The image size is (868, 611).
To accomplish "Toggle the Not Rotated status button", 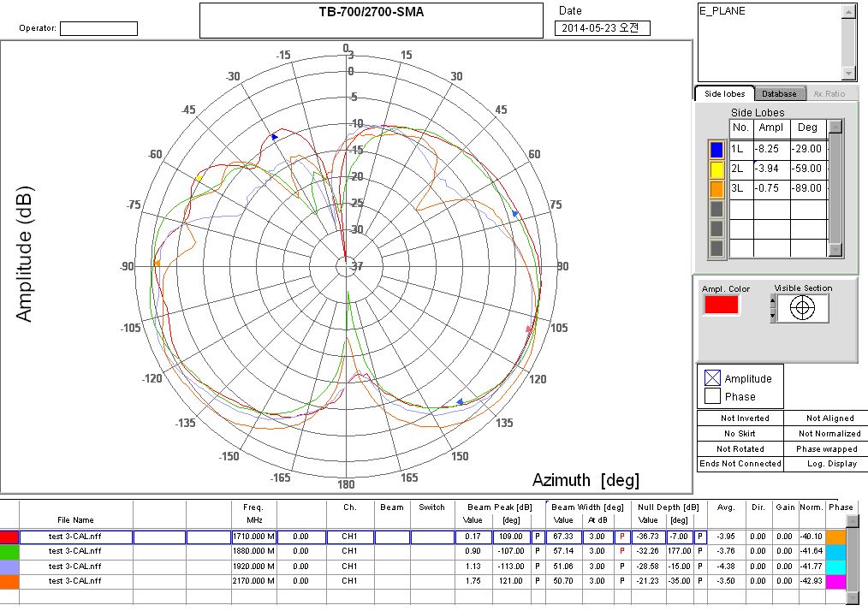I will point(740,449).
